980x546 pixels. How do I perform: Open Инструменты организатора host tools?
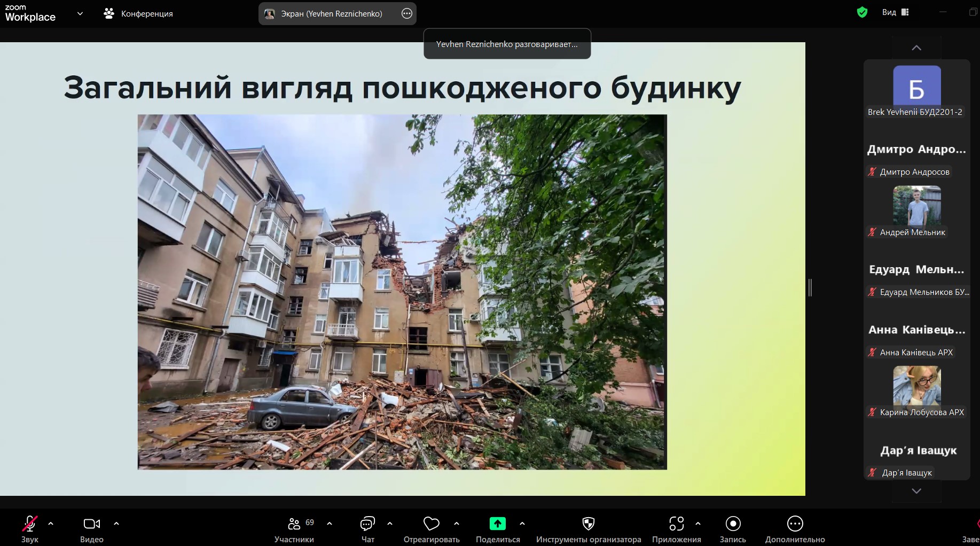[x=589, y=529]
